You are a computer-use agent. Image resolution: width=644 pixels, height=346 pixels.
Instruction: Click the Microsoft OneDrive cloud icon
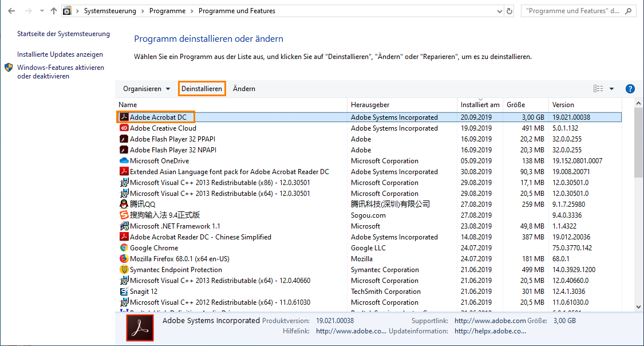point(124,160)
